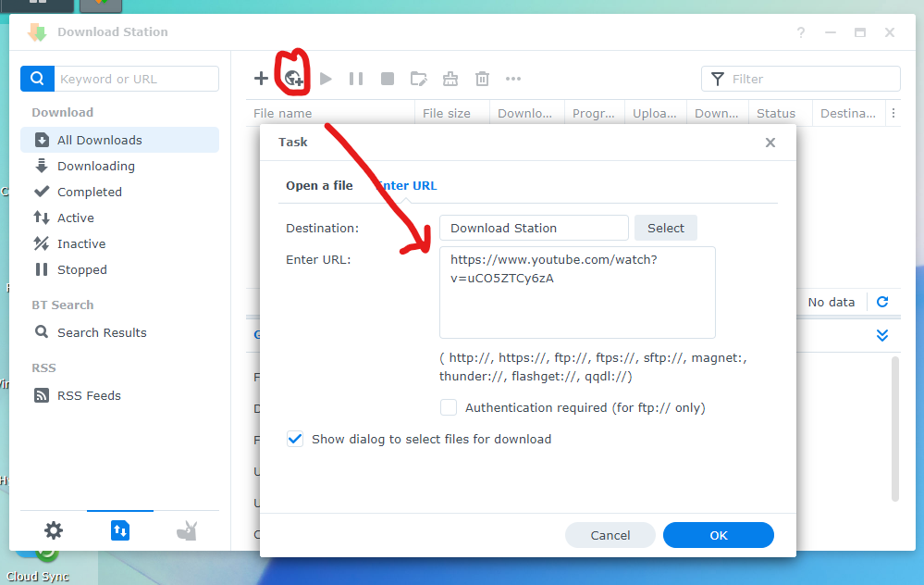Focus the Keyword or URL search field
Screen dimensions: 924x585
point(136,79)
